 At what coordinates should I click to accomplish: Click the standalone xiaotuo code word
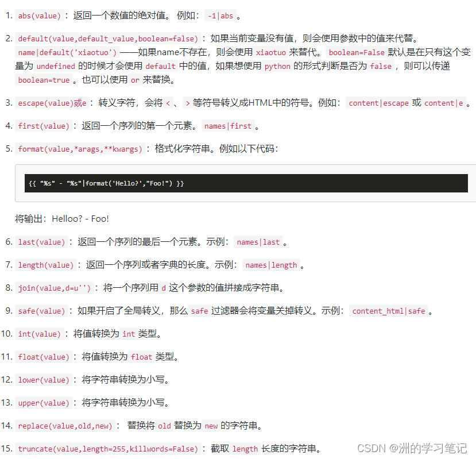[x=271, y=52]
